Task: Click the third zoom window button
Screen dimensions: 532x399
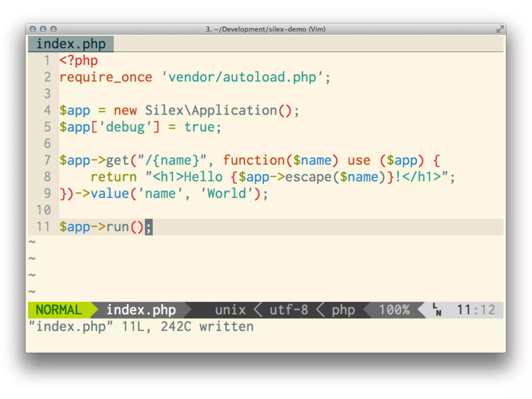Action: 54,29
